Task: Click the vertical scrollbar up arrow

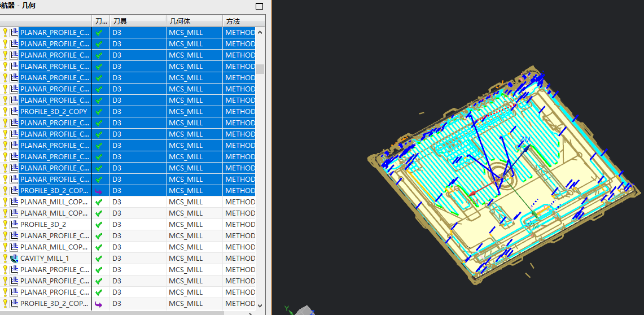Action: point(260,32)
